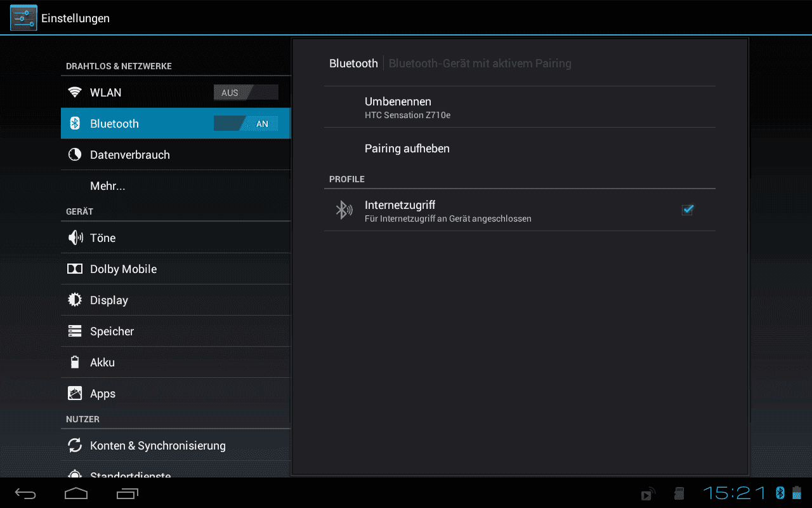The width and height of the screenshot is (812, 508).
Task: Click the Einstellungen title text
Action: pos(75,18)
